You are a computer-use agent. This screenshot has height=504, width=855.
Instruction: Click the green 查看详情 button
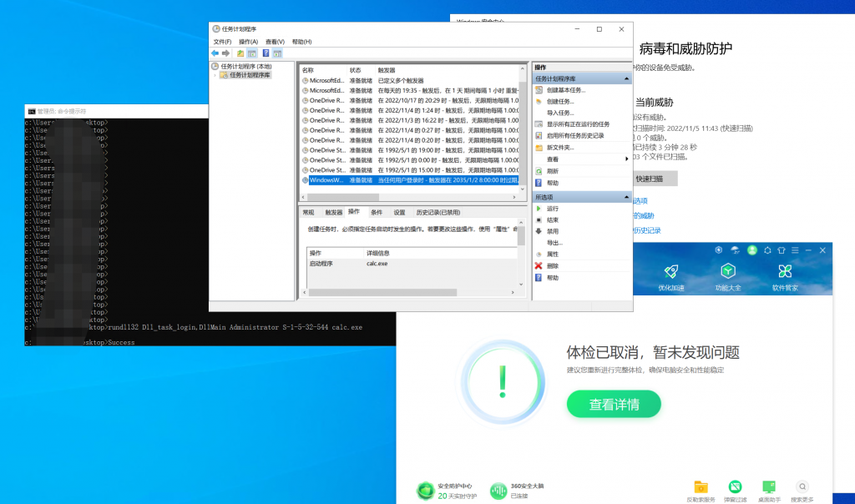pos(614,405)
